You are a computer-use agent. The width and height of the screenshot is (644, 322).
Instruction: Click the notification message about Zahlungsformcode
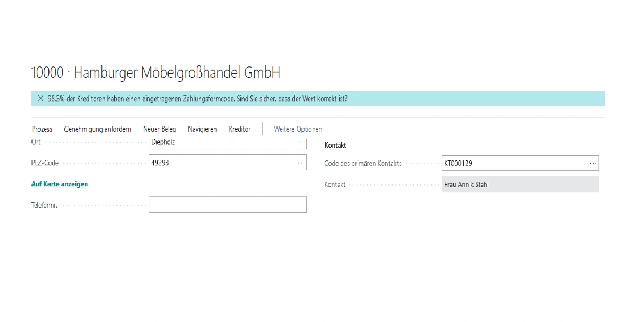click(x=197, y=99)
